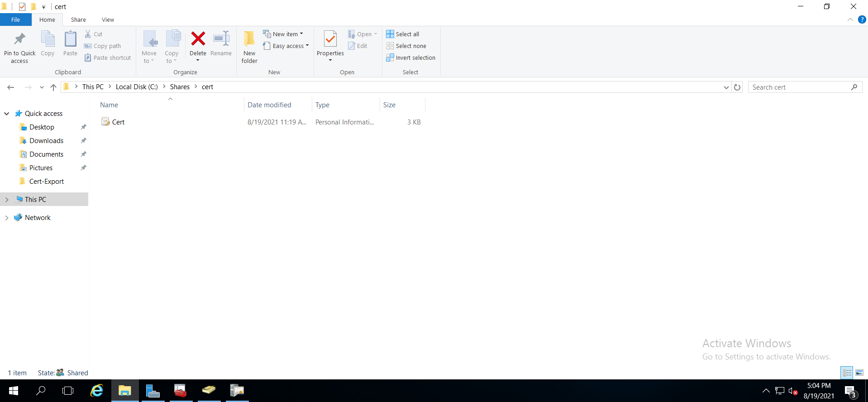Open Task View on taskbar
868x402 pixels.
point(68,390)
